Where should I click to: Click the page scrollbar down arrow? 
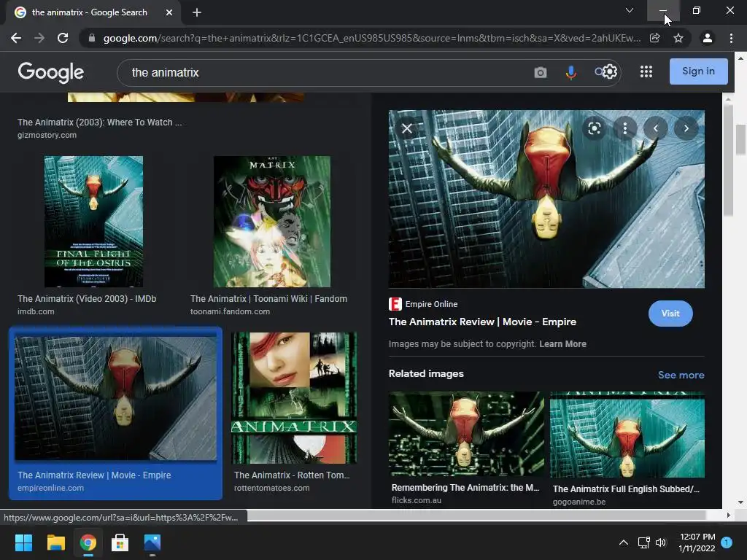(x=740, y=502)
